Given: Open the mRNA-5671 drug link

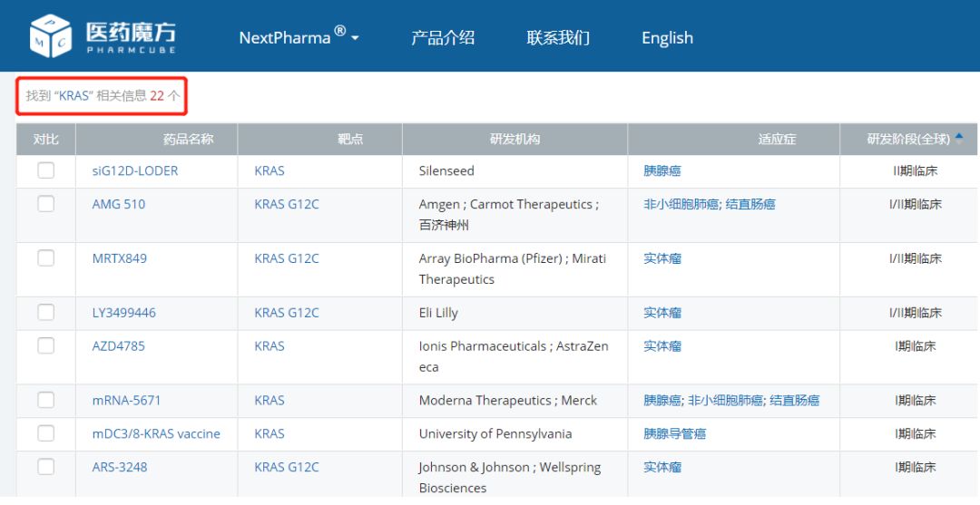Looking at the screenshot, I should [126, 401].
